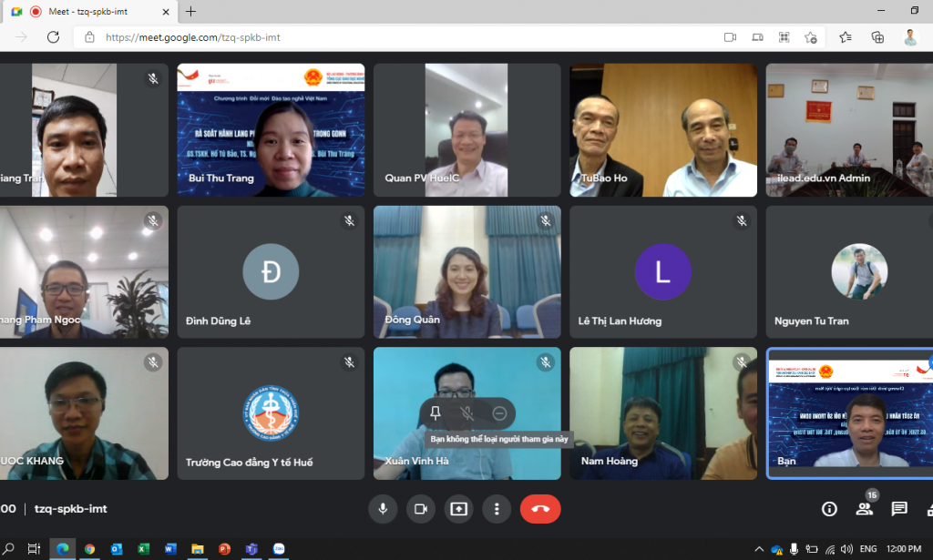
Task: Click the mute icon in Xuân Vinh Hà's overlay
Action: (467, 413)
